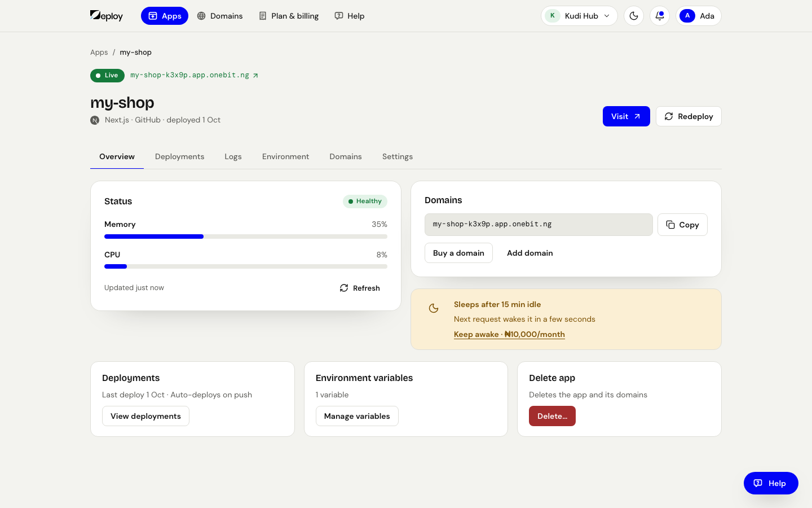Redeploy the my-shop app
The width and height of the screenshot is (812, 508).
tap(689, 116)
